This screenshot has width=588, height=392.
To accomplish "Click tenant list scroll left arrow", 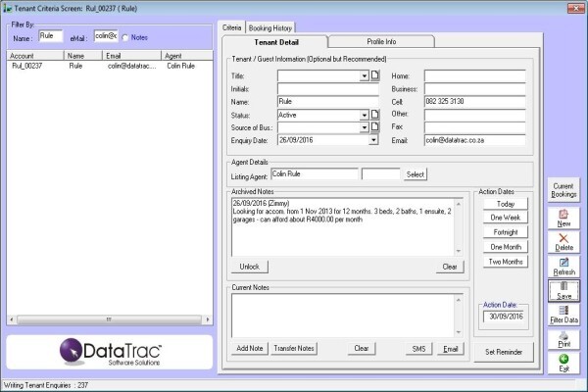I will click(x=12, y=319).
